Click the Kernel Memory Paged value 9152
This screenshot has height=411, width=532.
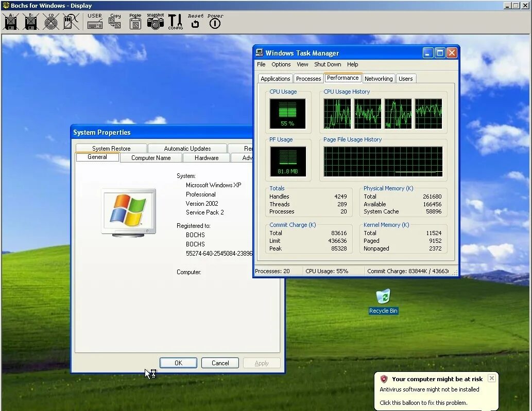(435, 241)
